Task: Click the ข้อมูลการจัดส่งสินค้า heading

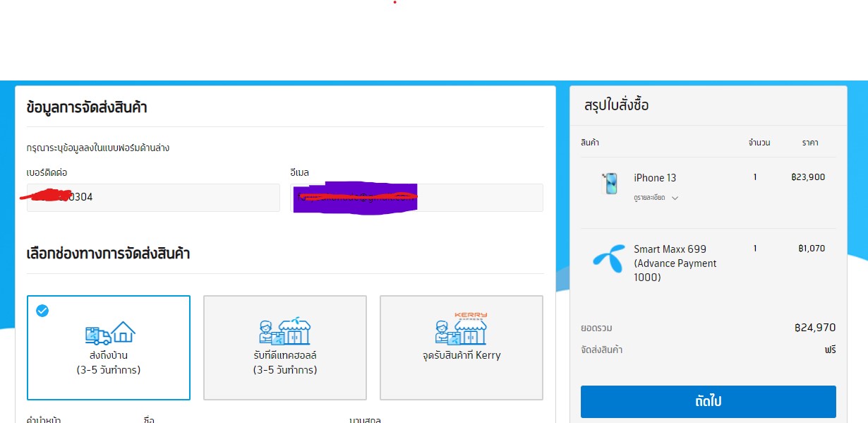Action: point(87,108)
